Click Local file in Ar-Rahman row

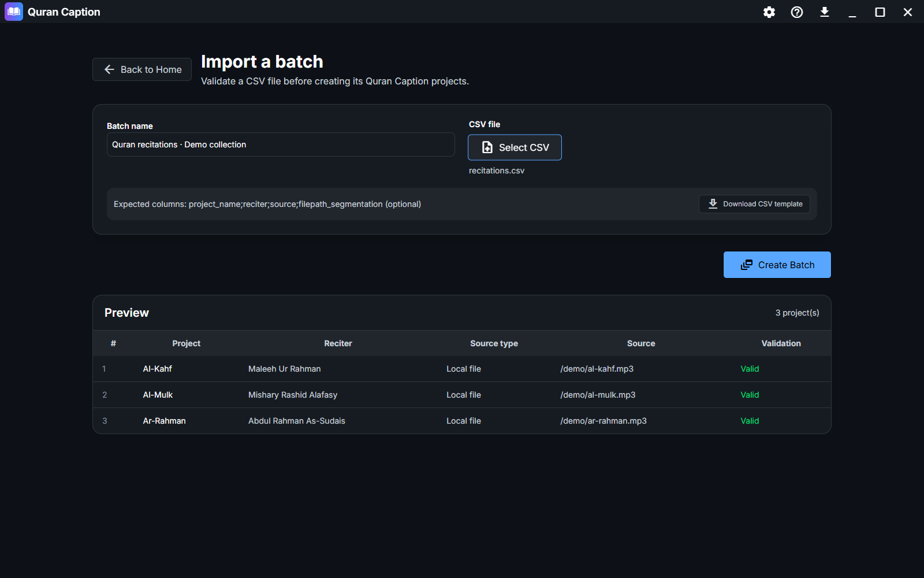464,421
